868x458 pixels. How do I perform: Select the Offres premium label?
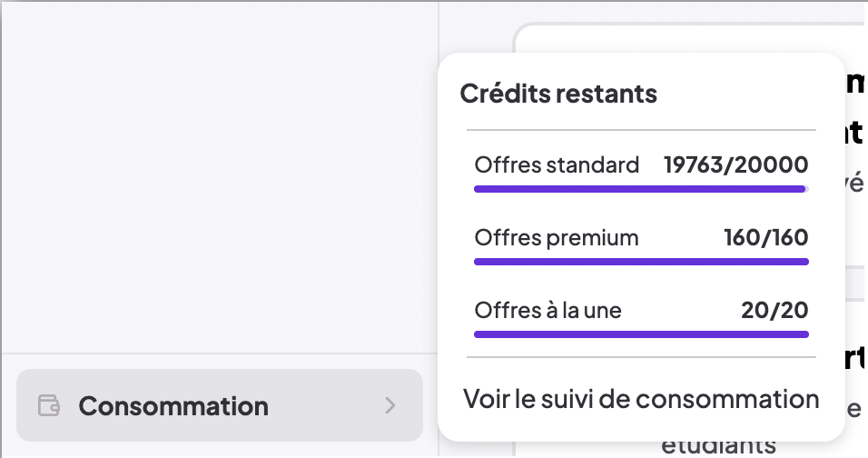pyautogui.click(x=557, y=238)
